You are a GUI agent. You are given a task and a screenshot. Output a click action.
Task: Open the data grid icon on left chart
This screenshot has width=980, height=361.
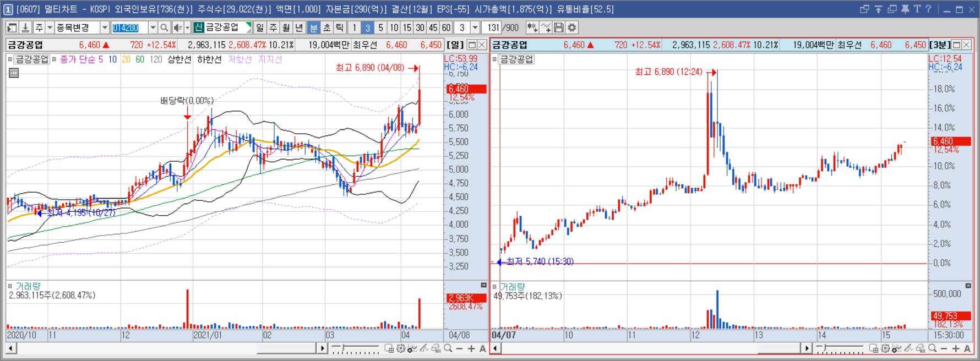(x=14, y=73)
